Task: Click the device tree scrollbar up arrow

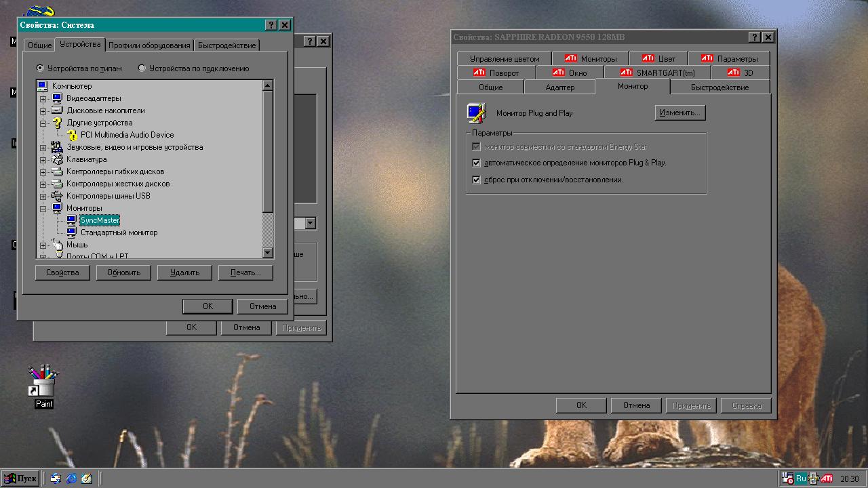Action: point(267,85)
